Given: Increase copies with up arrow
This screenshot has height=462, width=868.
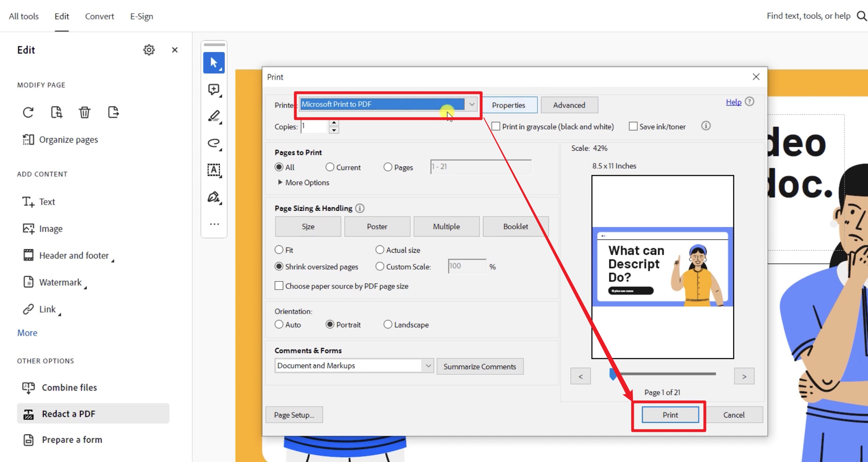Looking at the screenshot, I should point(334,123).
